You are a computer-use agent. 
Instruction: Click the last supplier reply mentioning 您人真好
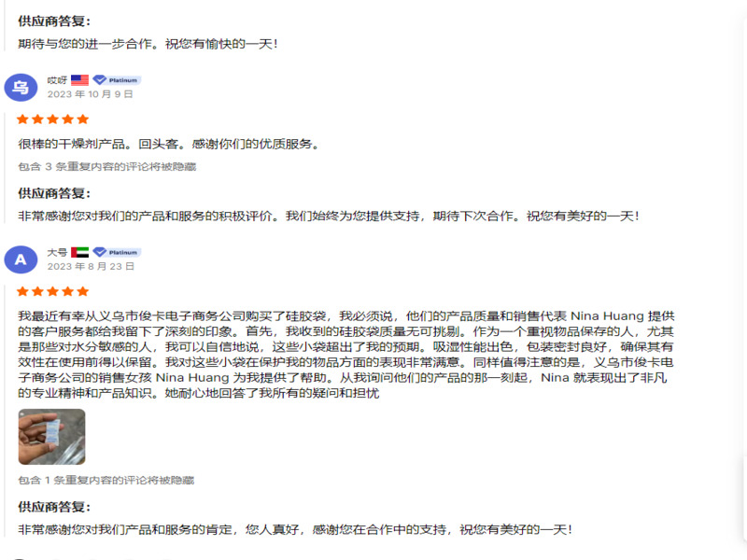295,529
